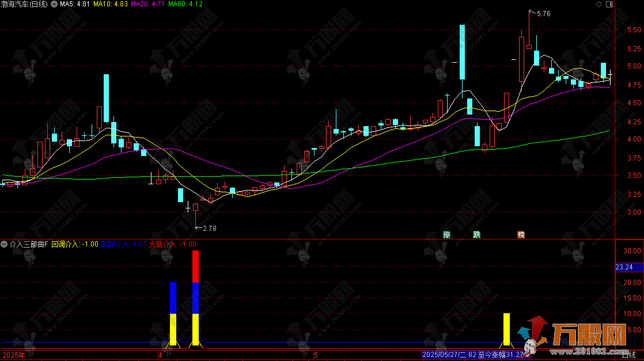The image size is (644, 361).
Task: Click the 榜 event marker icon
Action: (521, 234)
